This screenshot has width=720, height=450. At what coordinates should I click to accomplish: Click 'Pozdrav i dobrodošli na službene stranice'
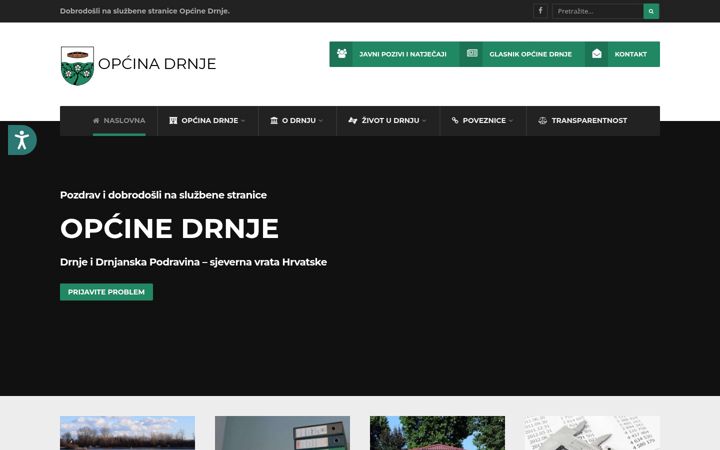coord(163,195)
